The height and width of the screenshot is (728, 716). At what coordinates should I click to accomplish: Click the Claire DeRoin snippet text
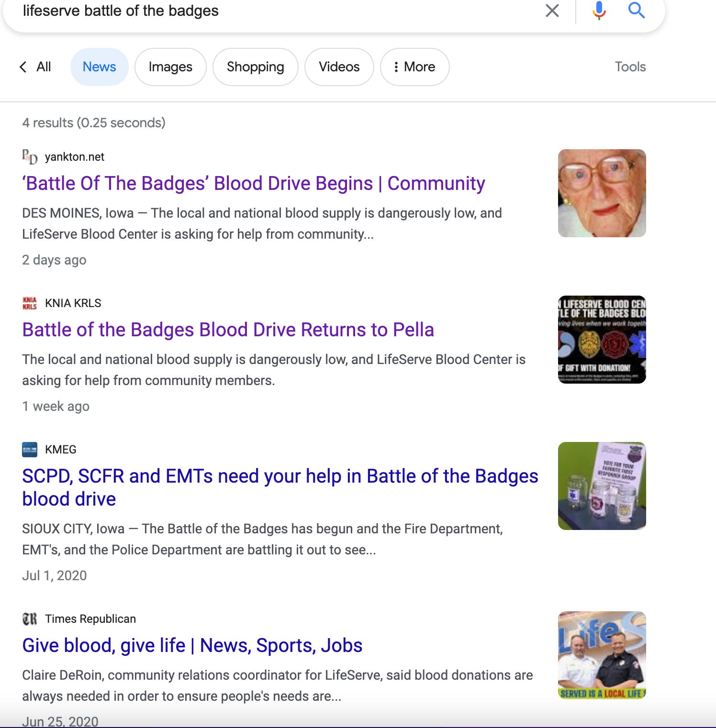pyautogui.click(x=278, y=686)
